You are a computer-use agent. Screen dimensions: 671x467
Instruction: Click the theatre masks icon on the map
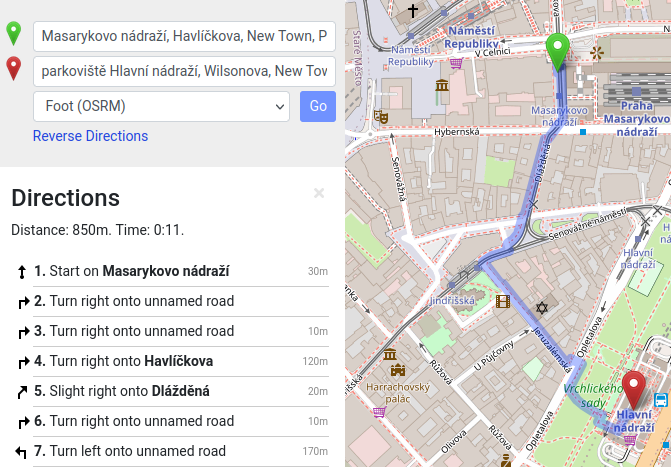click(380, 116)
